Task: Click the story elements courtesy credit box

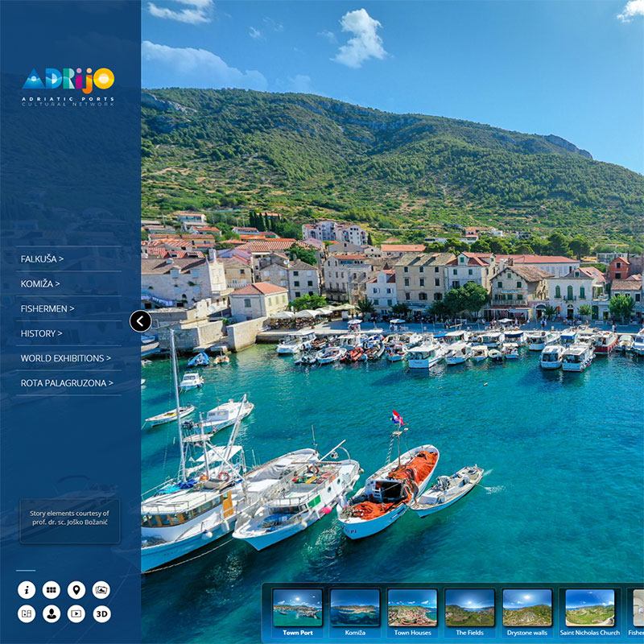Action: coord(69,518)
